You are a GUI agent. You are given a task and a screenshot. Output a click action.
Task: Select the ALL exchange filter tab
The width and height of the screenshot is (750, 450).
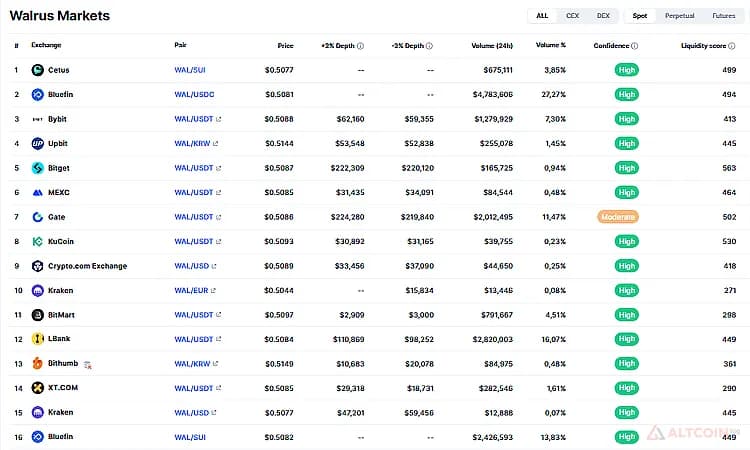click(542, 16)
